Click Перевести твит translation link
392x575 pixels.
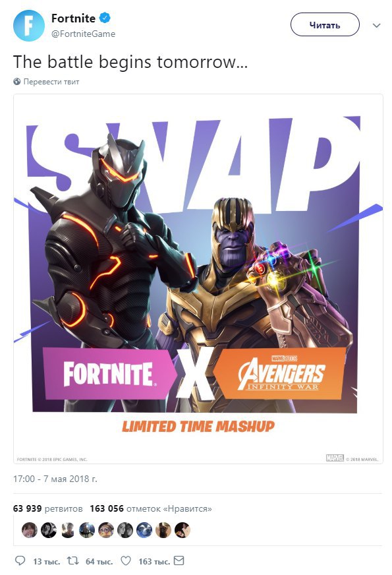point(51,82)
